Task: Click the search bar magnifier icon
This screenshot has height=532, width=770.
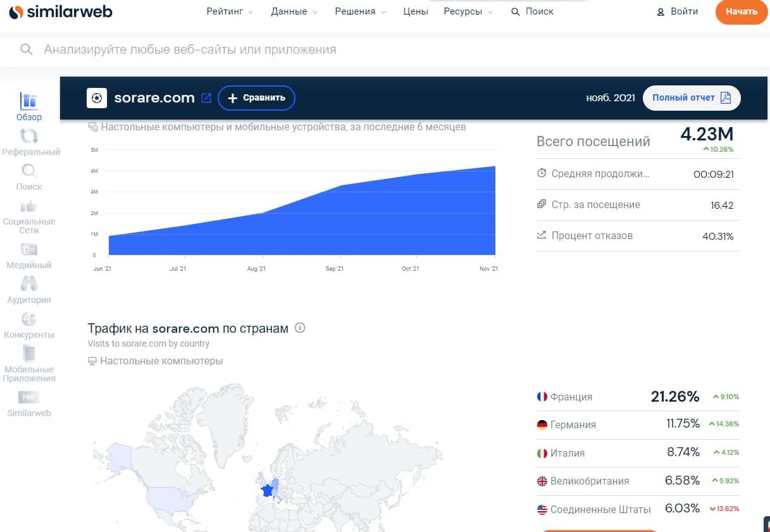Action: coord(26,49)
